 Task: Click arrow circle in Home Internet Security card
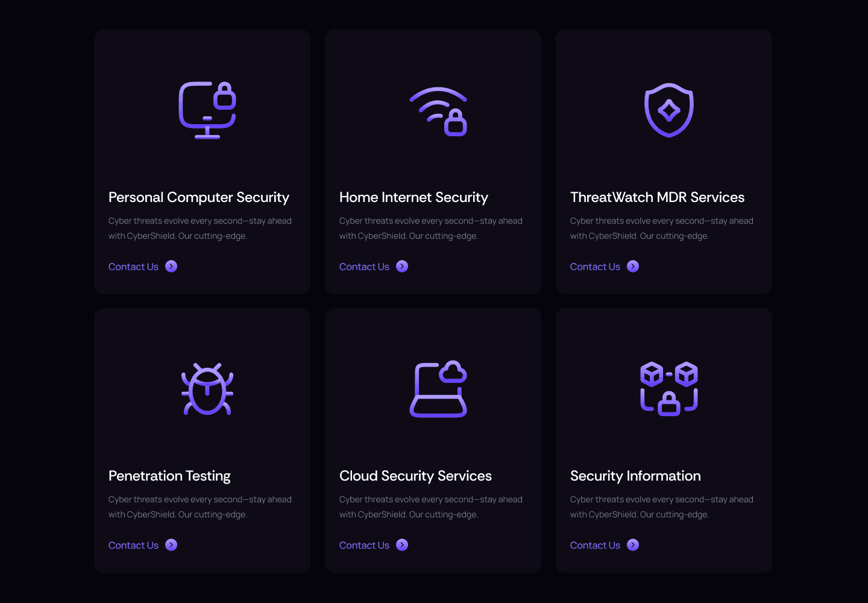(402, 267)
